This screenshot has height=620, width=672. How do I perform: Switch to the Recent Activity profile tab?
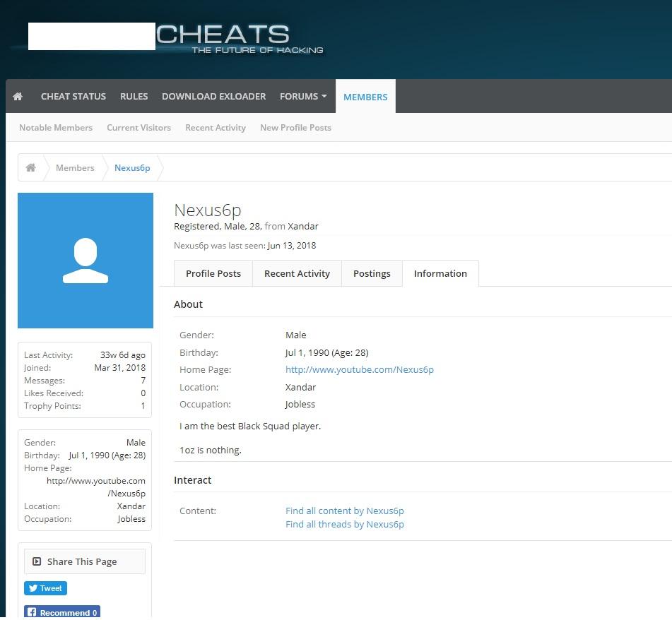click(297, 274)
